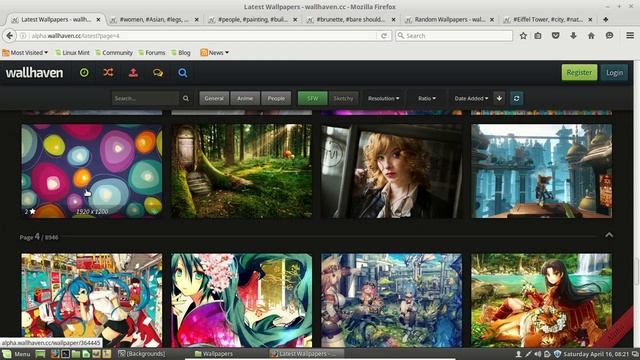The width and height of the screenshot is (640, 360).
Task: Click the Login button
Action: point(614,72)
